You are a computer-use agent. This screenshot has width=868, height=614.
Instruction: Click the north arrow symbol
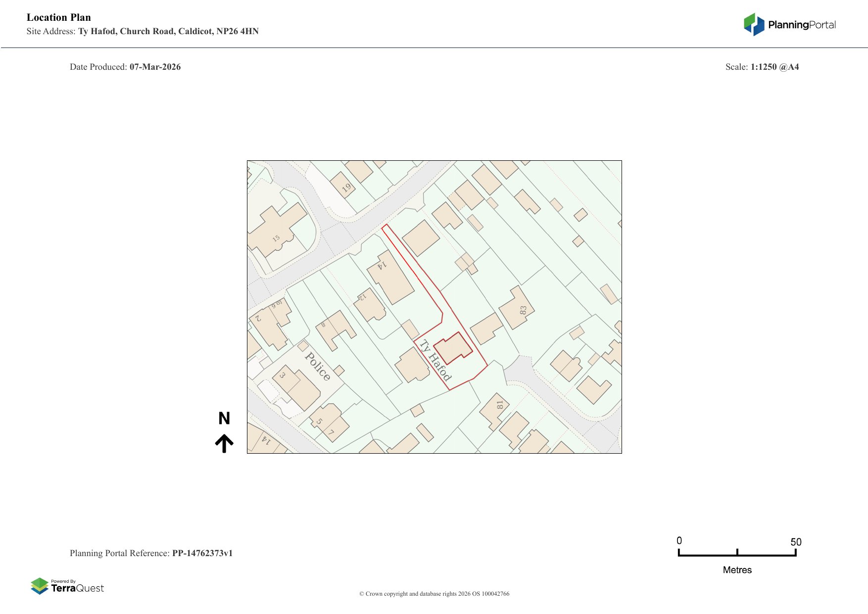click(224, 443)
